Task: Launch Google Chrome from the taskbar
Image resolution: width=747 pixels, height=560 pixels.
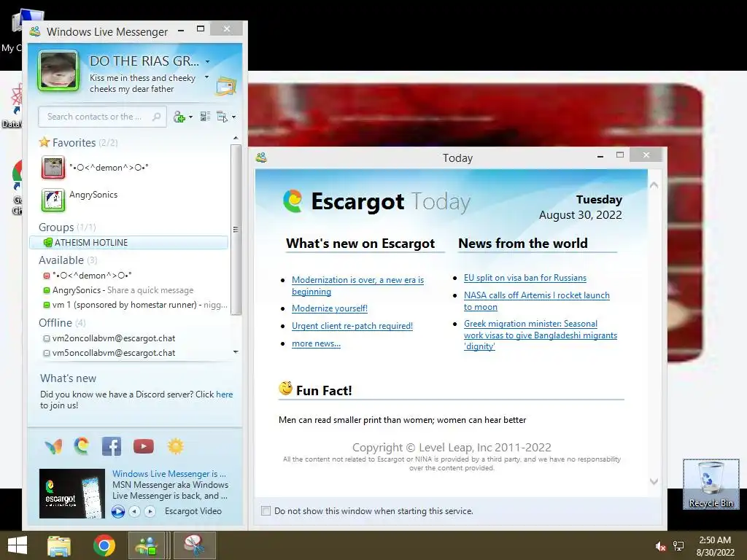Action: pos(104,545)
